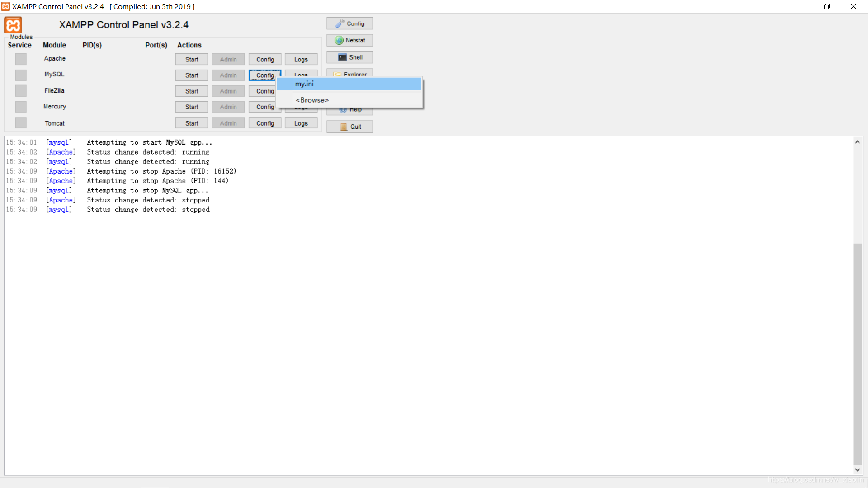Start the MySQL module
868x488 pixels.
(192, 75)
